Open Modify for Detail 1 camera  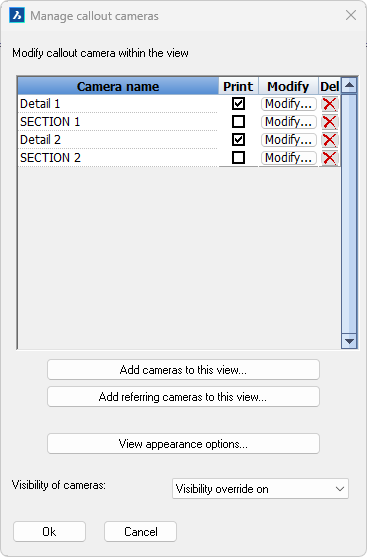click(288, 104)
